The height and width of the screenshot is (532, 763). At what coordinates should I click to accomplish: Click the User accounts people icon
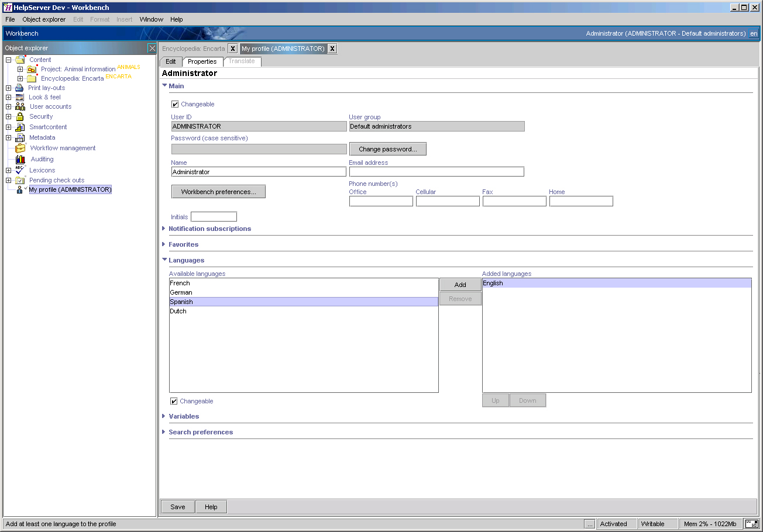coord(20,106)
